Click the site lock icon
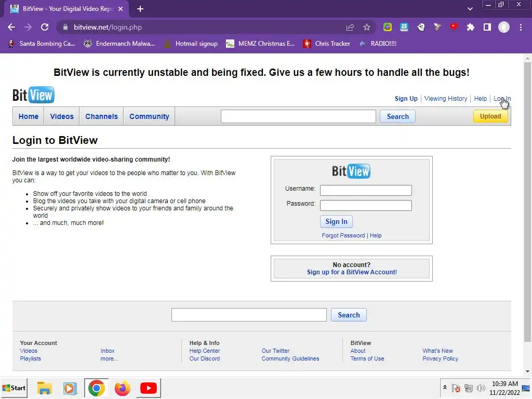The height and width of the screenshot is (399, 532). (65, 27)
